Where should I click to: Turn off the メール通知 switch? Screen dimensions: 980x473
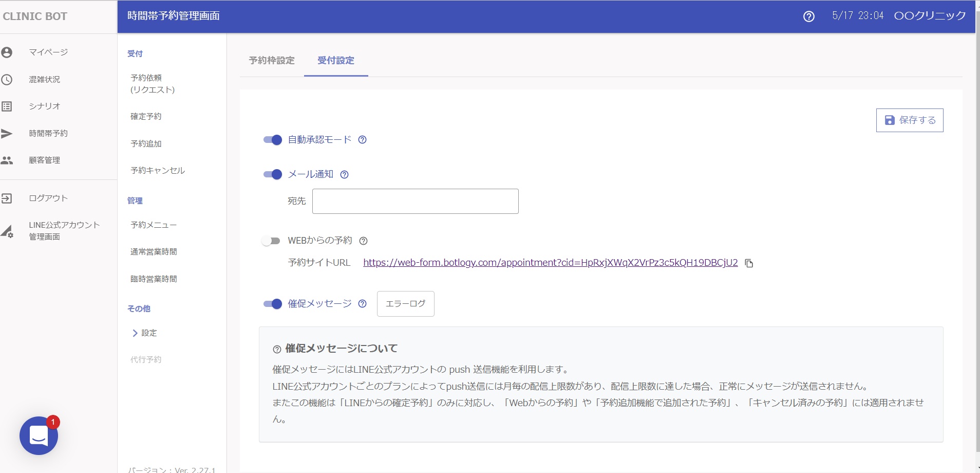[272, 174]
